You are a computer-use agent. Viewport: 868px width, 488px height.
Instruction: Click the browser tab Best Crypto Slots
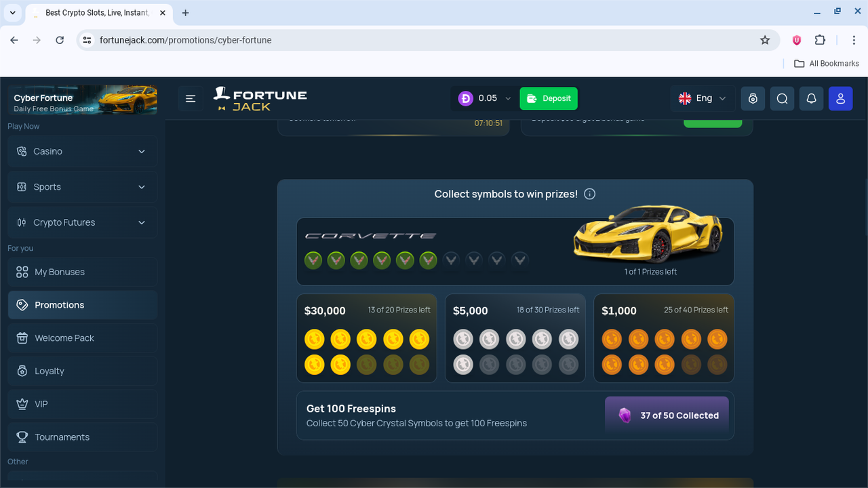[98, 13]
